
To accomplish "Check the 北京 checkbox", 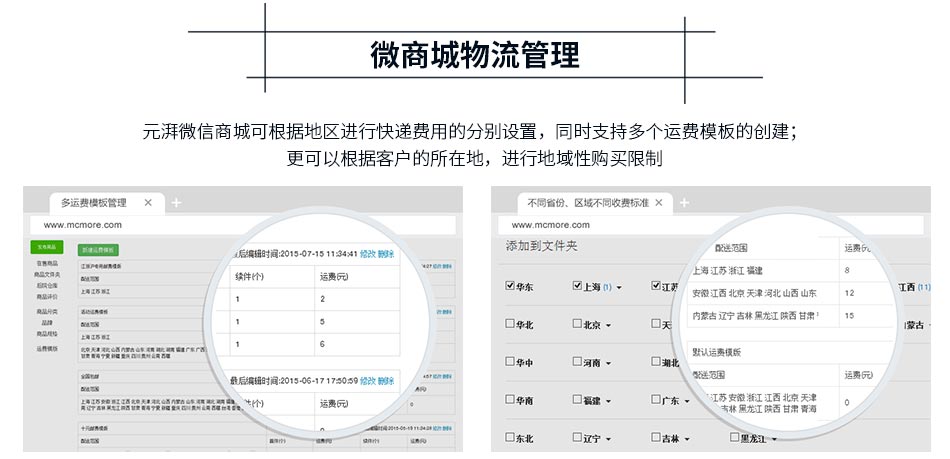I will point(577,324).
